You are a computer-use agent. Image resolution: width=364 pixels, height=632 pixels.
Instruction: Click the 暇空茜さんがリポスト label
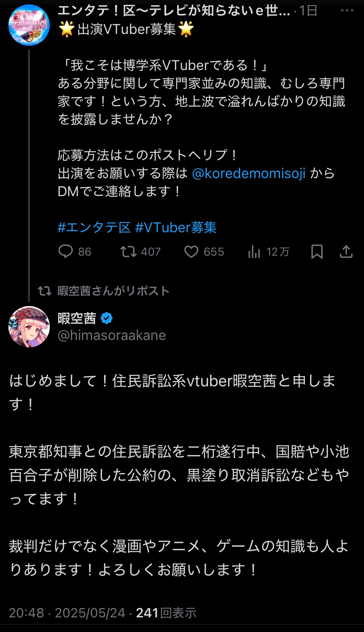[x=113, y=291]
